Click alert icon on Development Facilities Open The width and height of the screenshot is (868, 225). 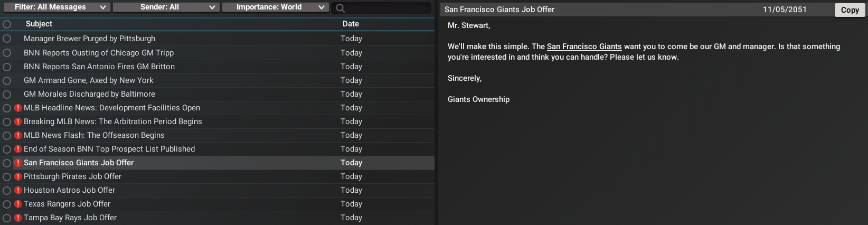(18, 108)
